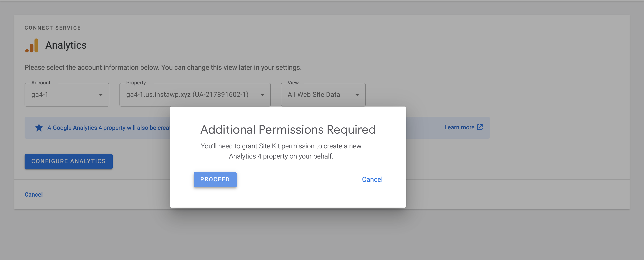Click the blue star icon in the notice banner
This screenshot has height=260, width=644.
click(x=39, y=127)
